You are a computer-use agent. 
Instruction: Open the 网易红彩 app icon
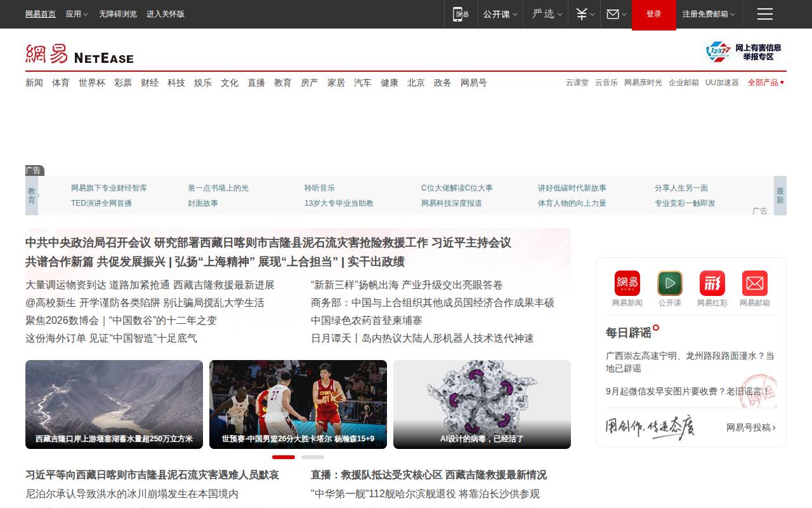click(x=712, y=283)
